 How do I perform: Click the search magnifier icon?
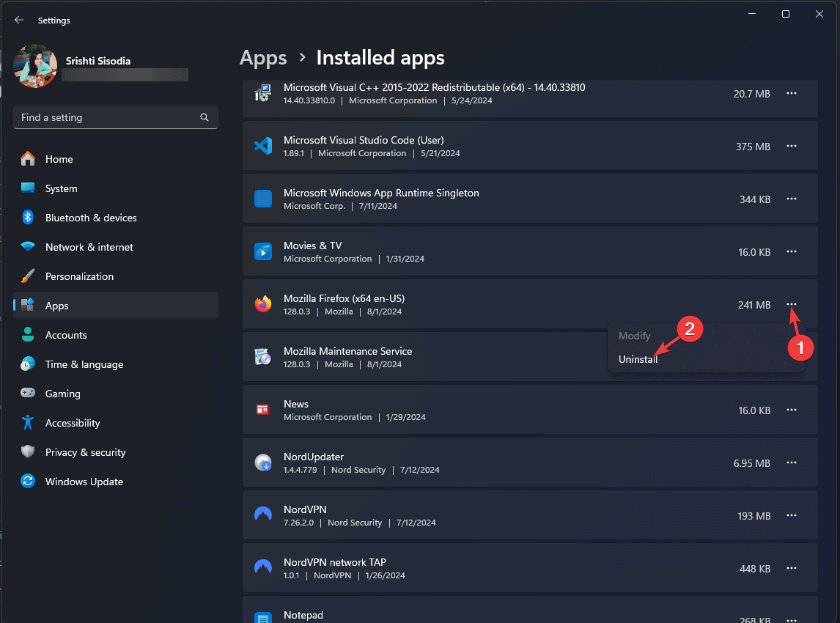[x=204, y=117]
